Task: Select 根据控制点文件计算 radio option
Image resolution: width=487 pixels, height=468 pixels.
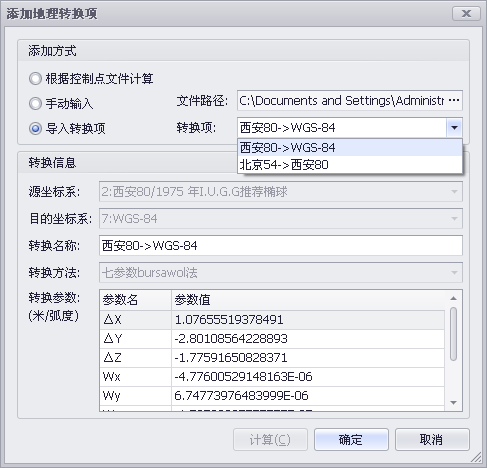Action: pyautogui.click(x=35, y=79)
